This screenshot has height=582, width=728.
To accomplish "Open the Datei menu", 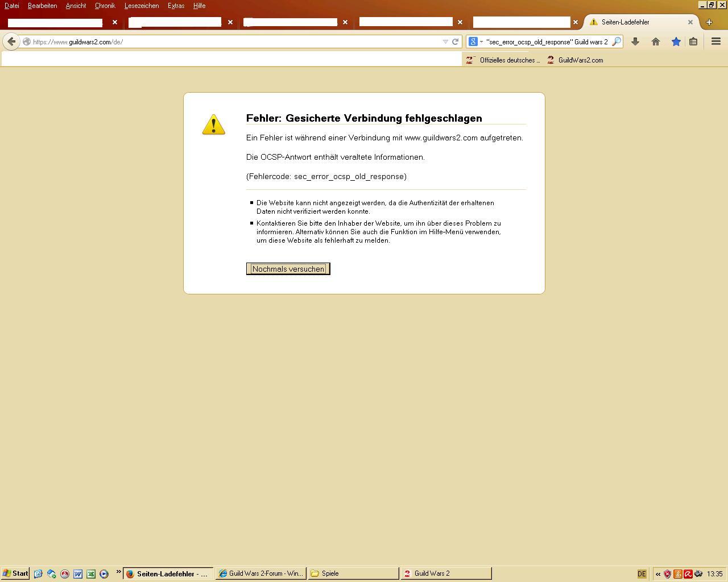I will click(x=11, y=6).
